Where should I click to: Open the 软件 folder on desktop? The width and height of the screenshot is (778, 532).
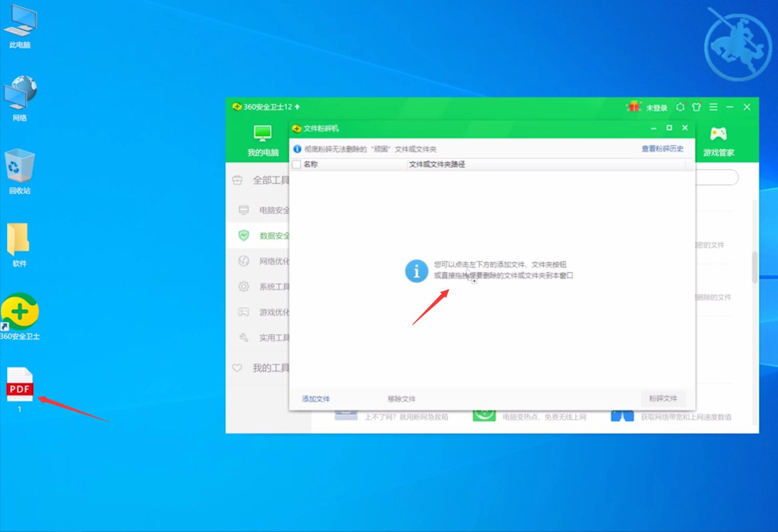19,244
